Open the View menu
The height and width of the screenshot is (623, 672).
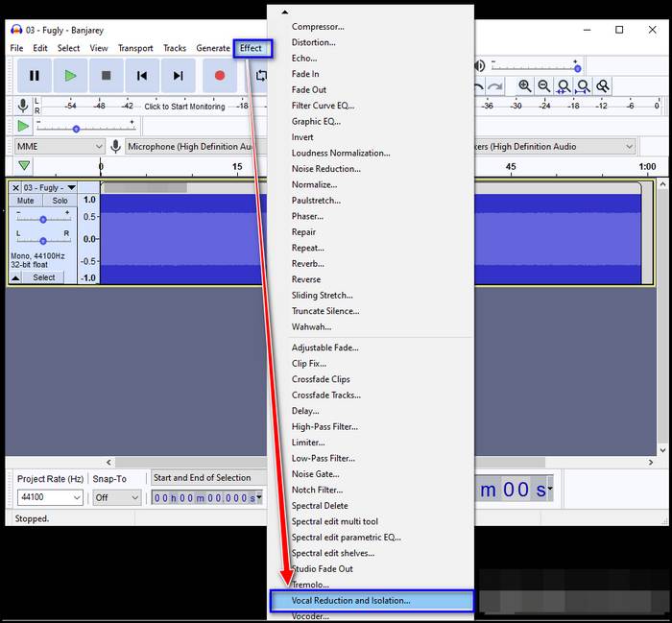coord(99,48)
